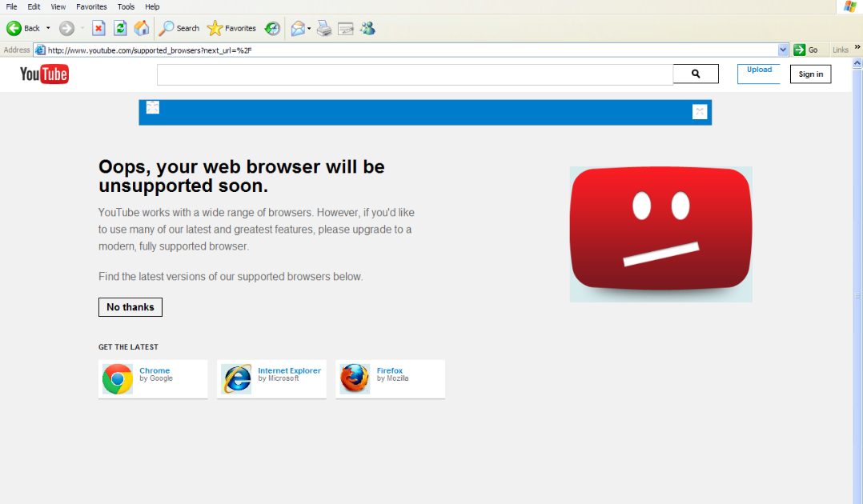Click the Upload button
The height and width of the screenshot is (504, 863).
pos(759,74)
